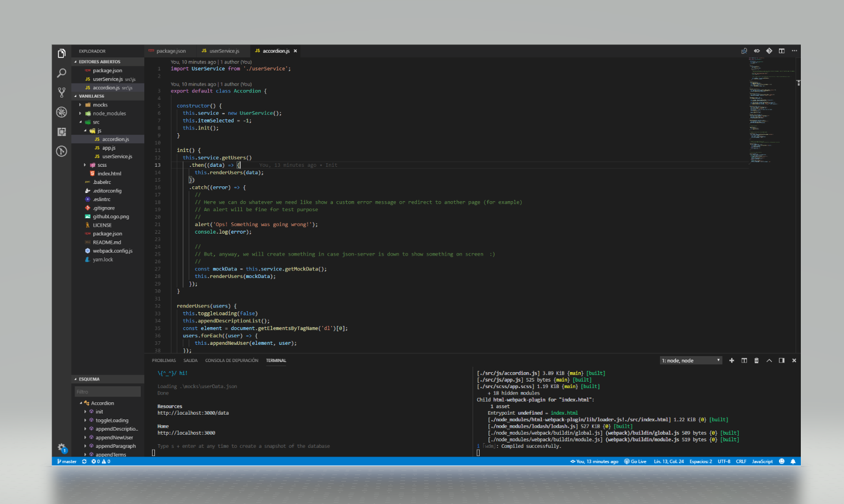844x504 pixels.
Task: Open the feedback smiley in status bar
Action: 782,461
